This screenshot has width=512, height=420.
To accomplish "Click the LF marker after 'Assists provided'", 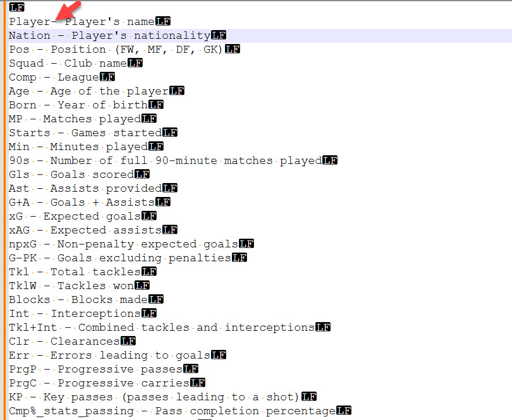I will pos(170,188).
